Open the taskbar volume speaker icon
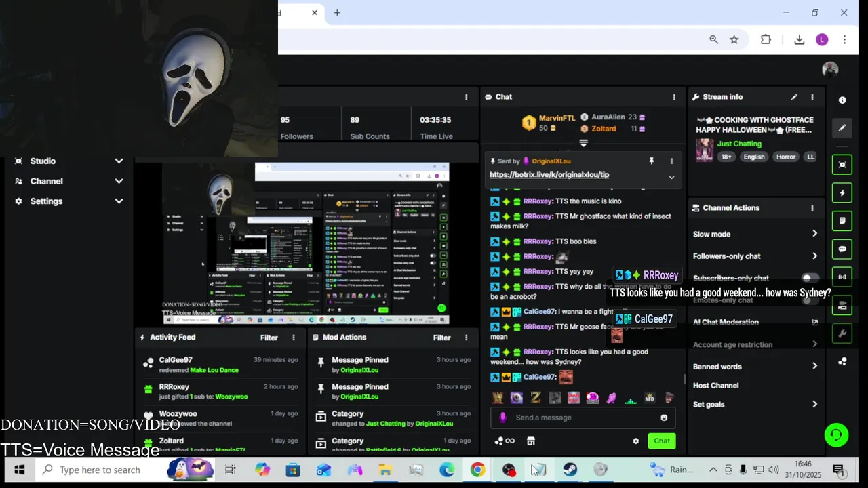Viewport: 868px width, 488px height. coord(774,470)
